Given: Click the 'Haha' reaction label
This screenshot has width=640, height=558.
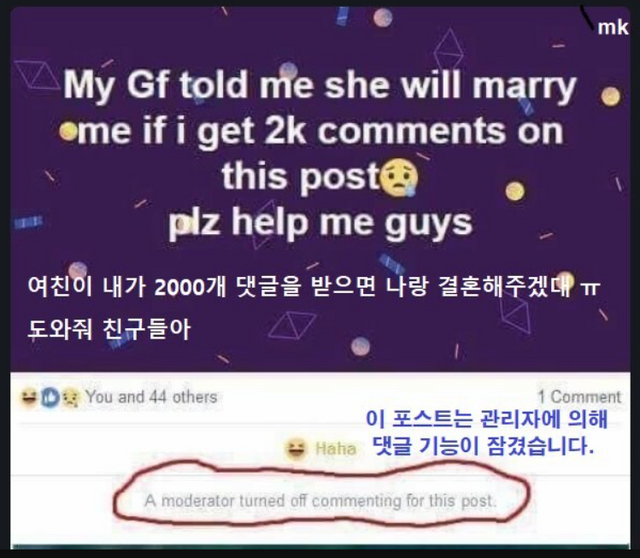Looking at the screenshot, I should [336, 449].
